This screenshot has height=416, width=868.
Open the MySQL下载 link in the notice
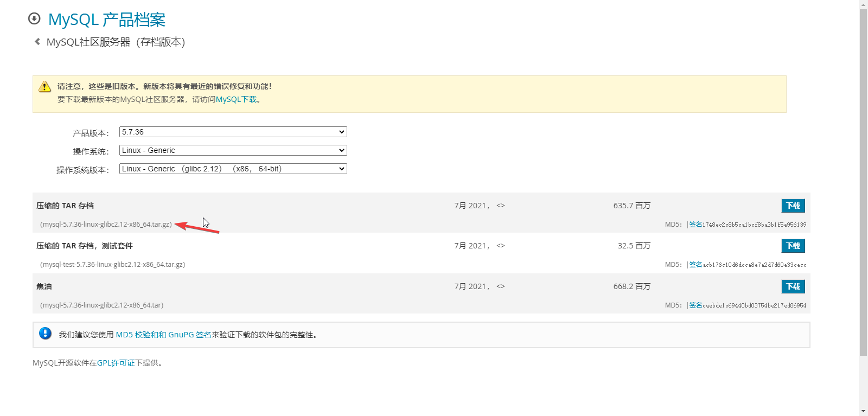tap(237, 99)
